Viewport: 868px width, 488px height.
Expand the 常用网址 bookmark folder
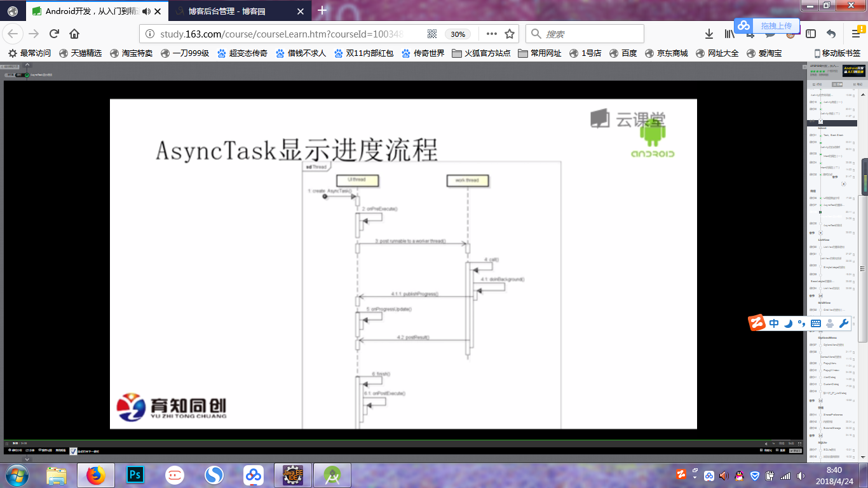539,53
